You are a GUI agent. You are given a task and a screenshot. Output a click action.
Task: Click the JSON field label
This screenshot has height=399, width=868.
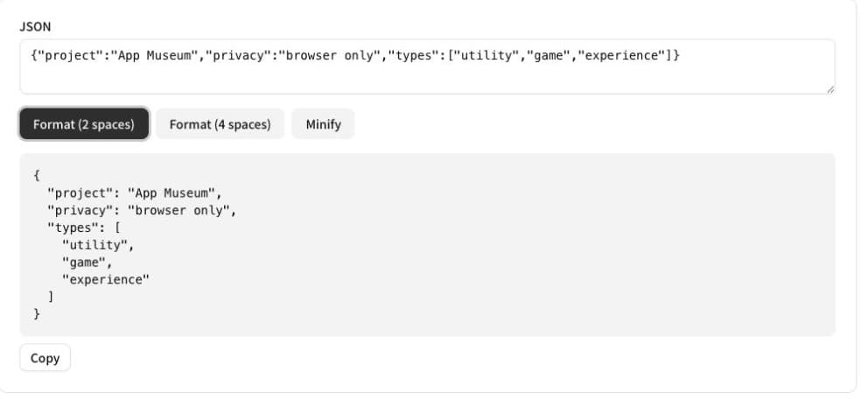[35, 26]
